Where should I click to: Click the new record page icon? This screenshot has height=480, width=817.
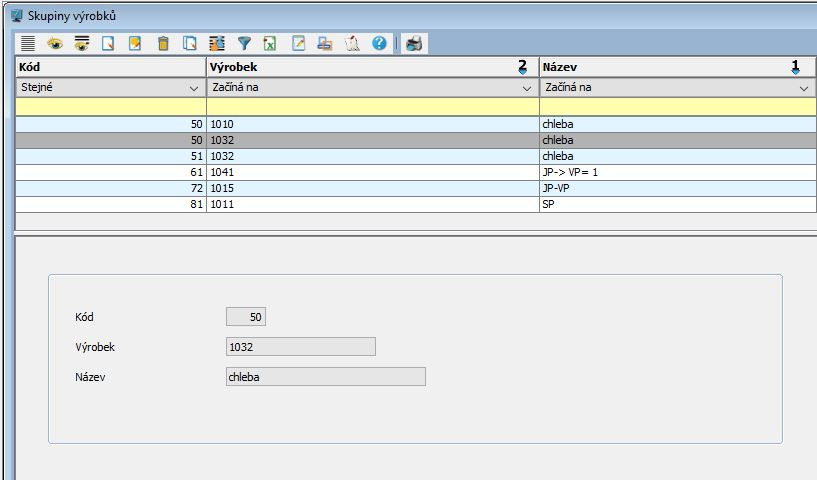[108, 43]
